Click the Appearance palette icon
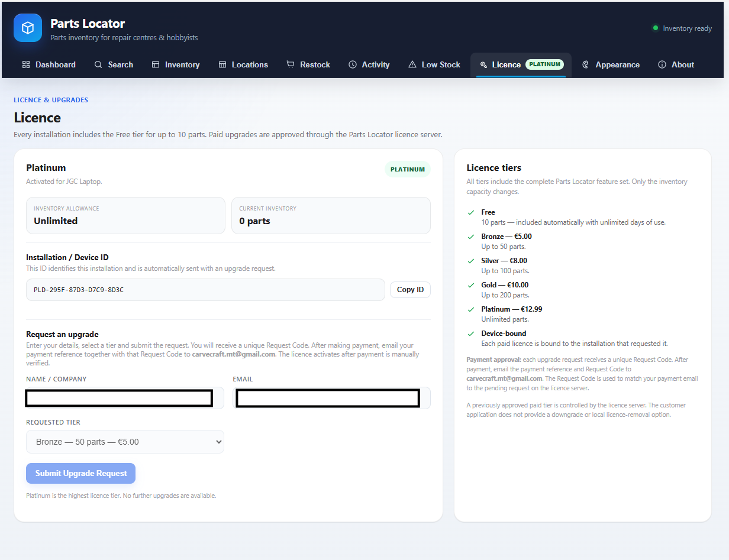 tap(586, 64)
